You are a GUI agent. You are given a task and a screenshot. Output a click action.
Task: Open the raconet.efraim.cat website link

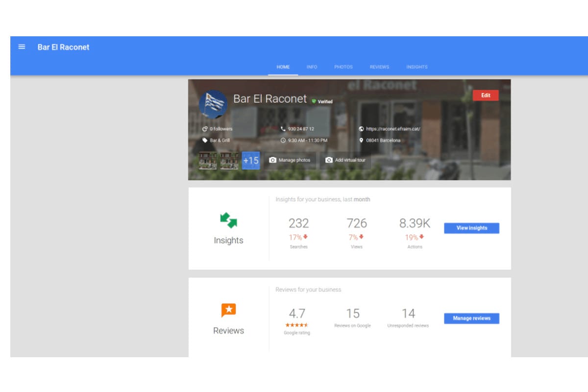393,129
